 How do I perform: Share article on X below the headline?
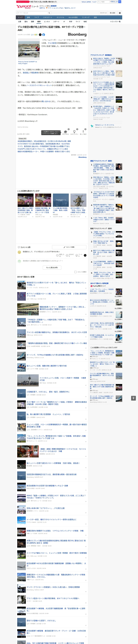click(40, 35)
